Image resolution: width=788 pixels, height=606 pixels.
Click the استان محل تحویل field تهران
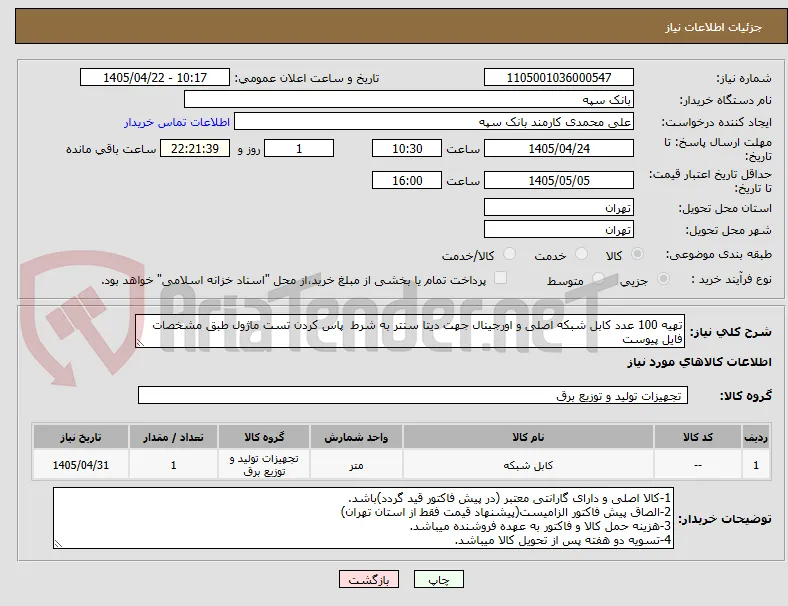click(559, 208)
